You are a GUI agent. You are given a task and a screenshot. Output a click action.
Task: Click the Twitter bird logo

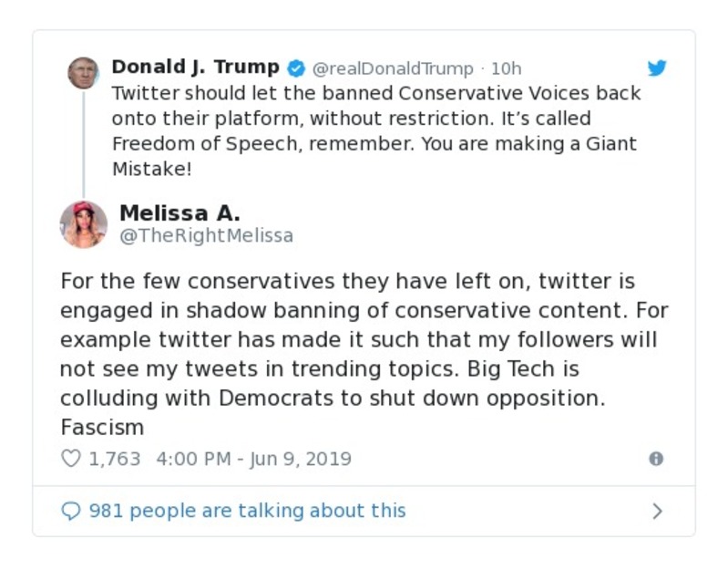657,68
